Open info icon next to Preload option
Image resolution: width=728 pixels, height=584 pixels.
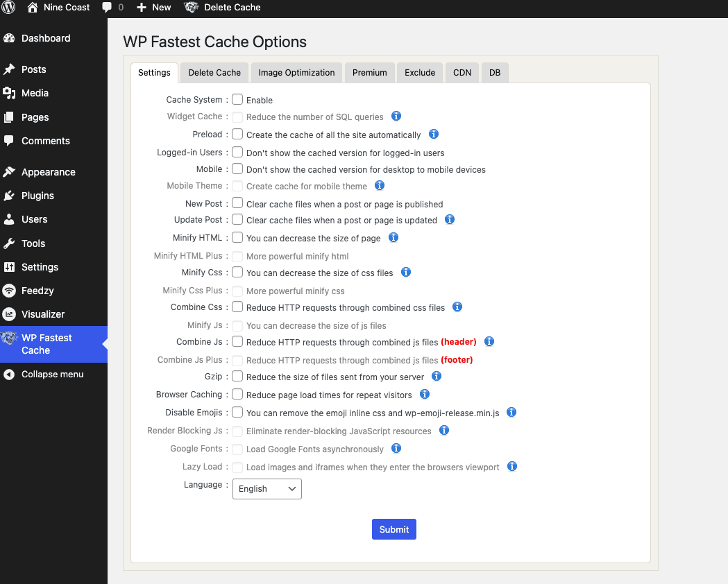434,134
